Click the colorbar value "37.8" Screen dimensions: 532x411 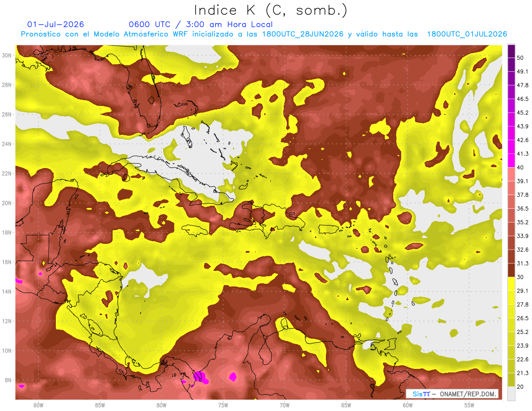click(x=522, y=195)
